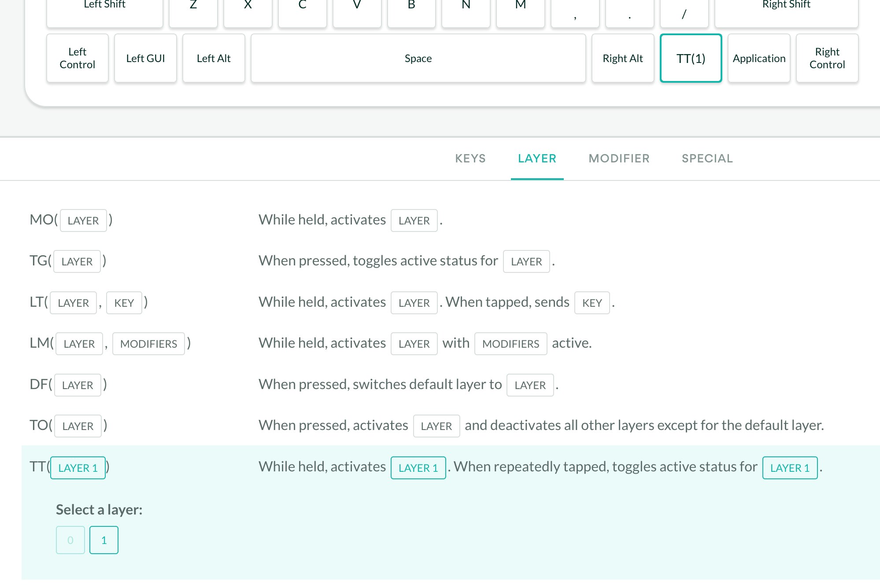Screen dimensions: 880x588
Task: Click the Space bar key
Action: pyautogui.click(x=418, y=58)
